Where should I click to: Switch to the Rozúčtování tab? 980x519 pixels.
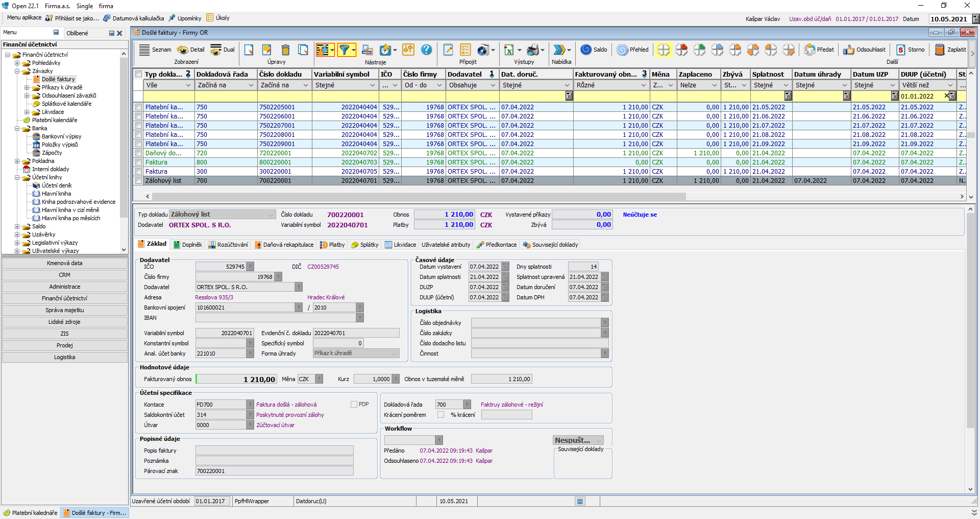[x=228, y=245]
